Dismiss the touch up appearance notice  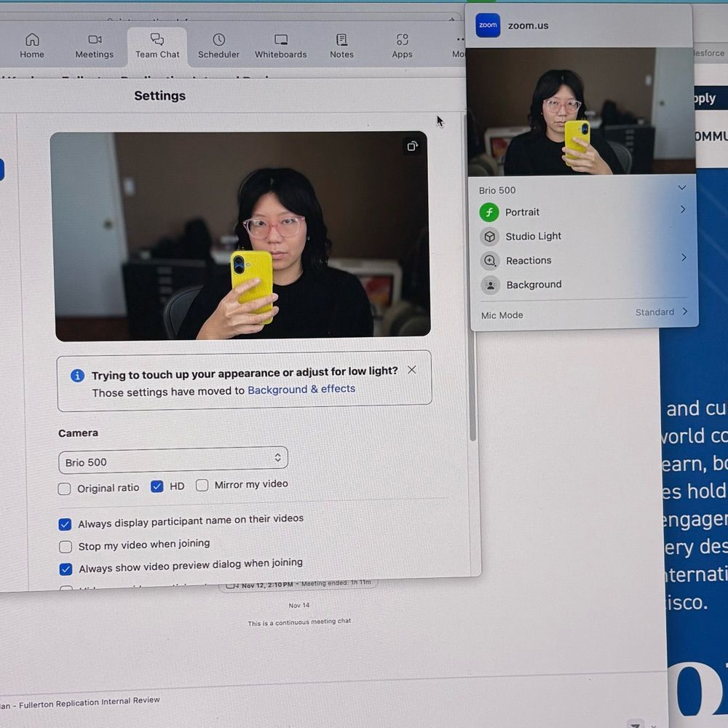click(x=412, y=370)
